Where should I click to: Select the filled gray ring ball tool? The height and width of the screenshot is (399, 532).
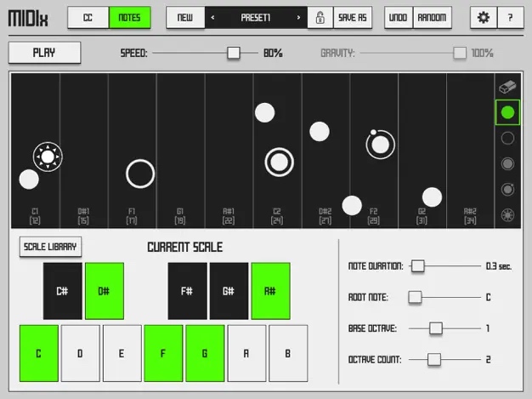pos(507,163)
